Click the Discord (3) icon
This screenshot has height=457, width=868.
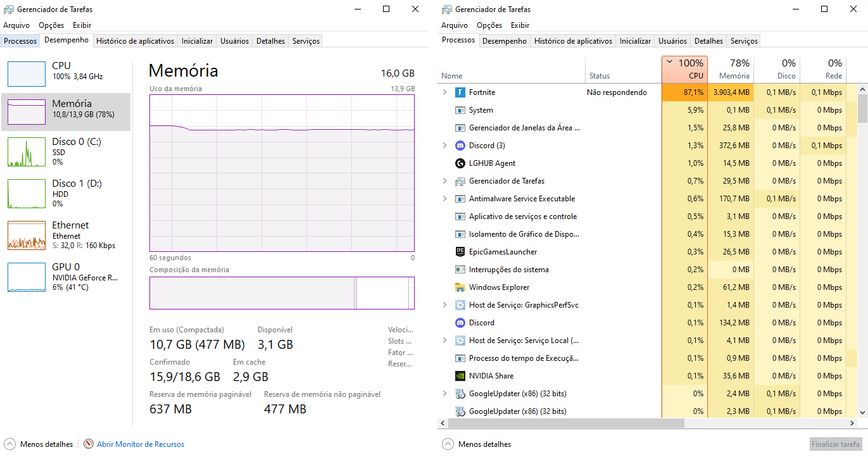coord(460,146)
